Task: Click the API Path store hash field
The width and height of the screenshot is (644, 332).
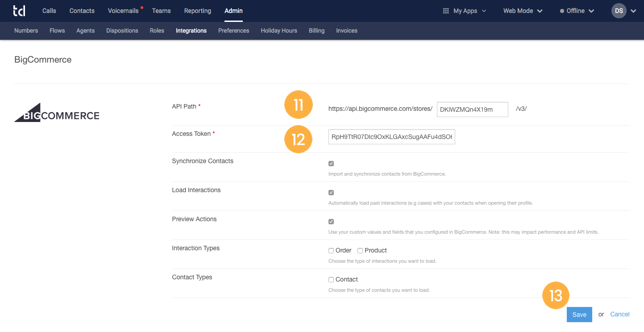Action: click(472, 109)
